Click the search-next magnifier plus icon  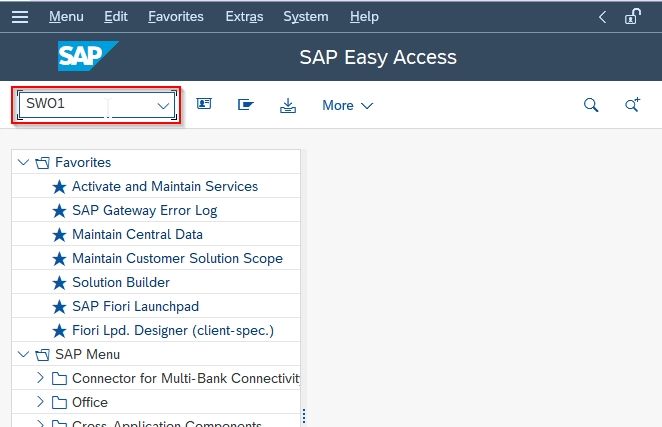(x=632, y=104)
